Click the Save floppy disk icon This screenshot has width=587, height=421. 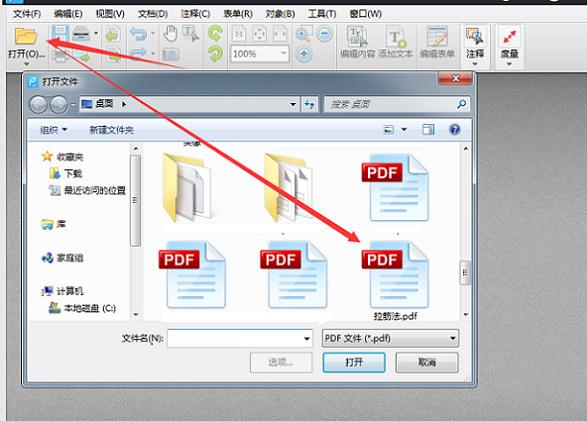pos(60,34)
